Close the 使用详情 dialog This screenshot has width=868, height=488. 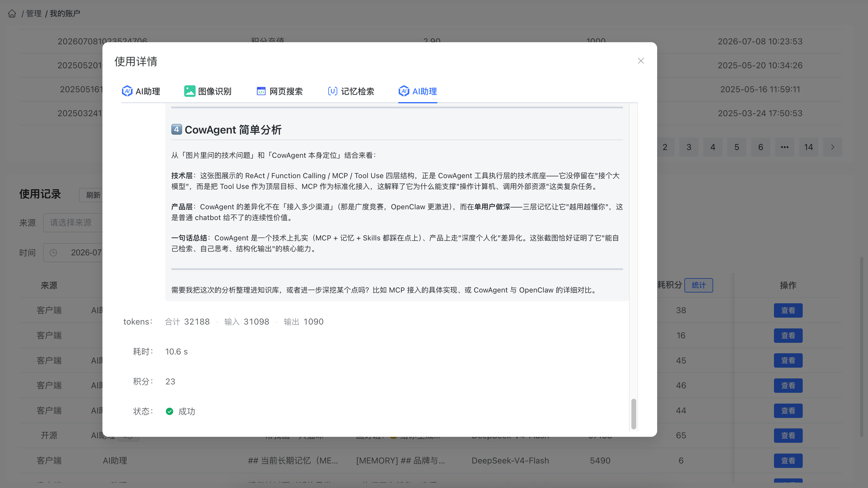tap(641, 61)
